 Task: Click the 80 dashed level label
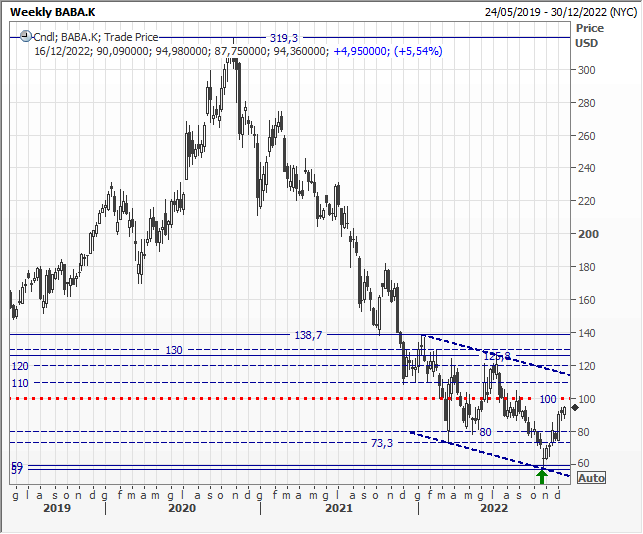pyautogui.click(x=485, y=432)
